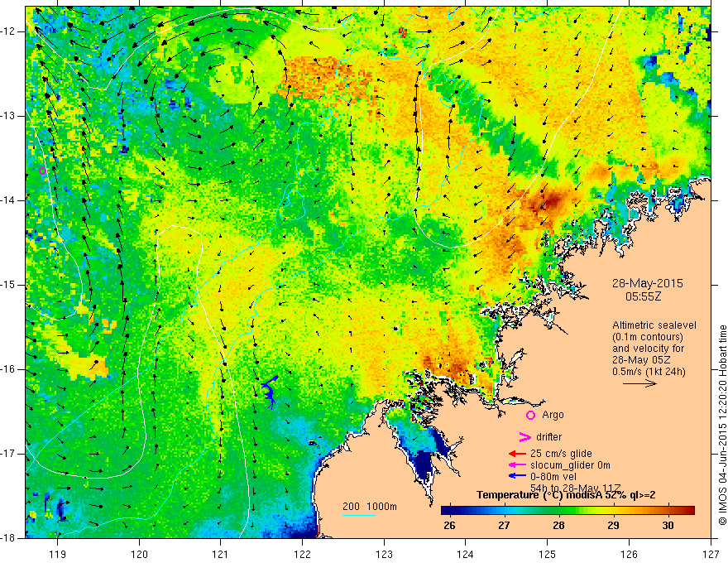
Task: Click the latitude axis label '-14'
Action: coord(9,200)
